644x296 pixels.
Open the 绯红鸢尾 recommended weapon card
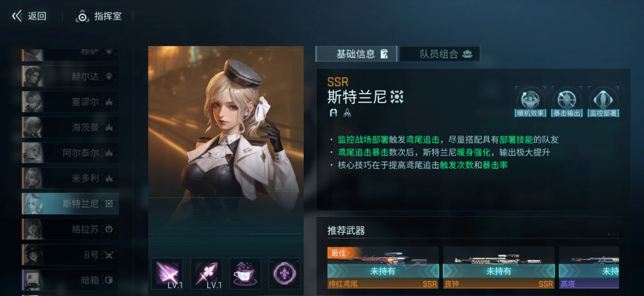[383, 268]
